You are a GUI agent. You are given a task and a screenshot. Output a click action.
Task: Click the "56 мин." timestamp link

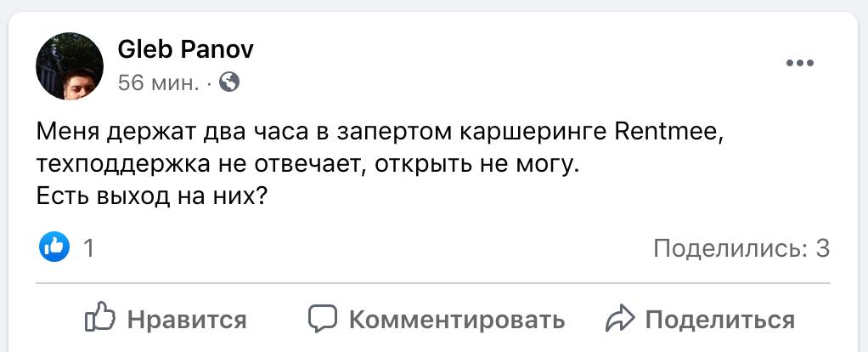159,83
